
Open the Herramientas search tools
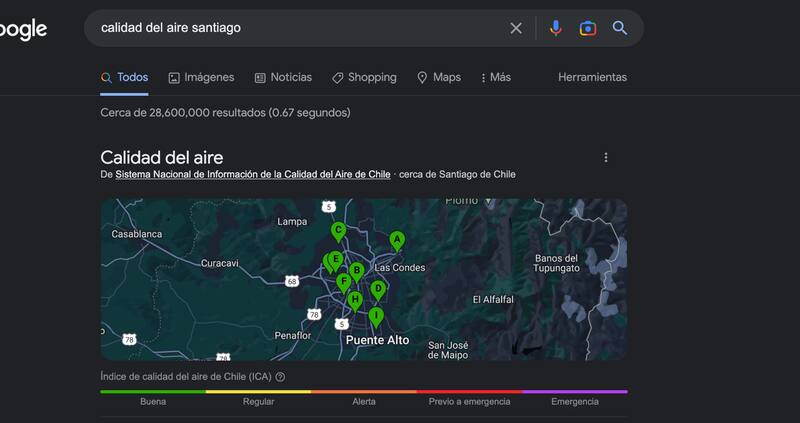click(x=592, y=77)
